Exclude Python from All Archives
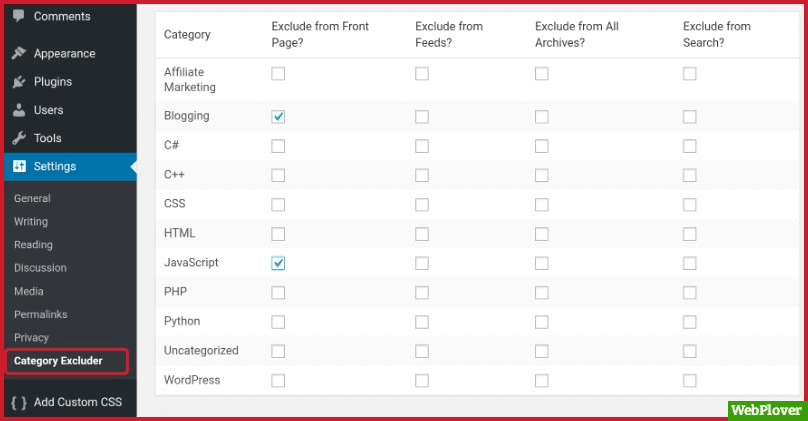The height and width of the screenshot is (421, 808). point(541,322)
